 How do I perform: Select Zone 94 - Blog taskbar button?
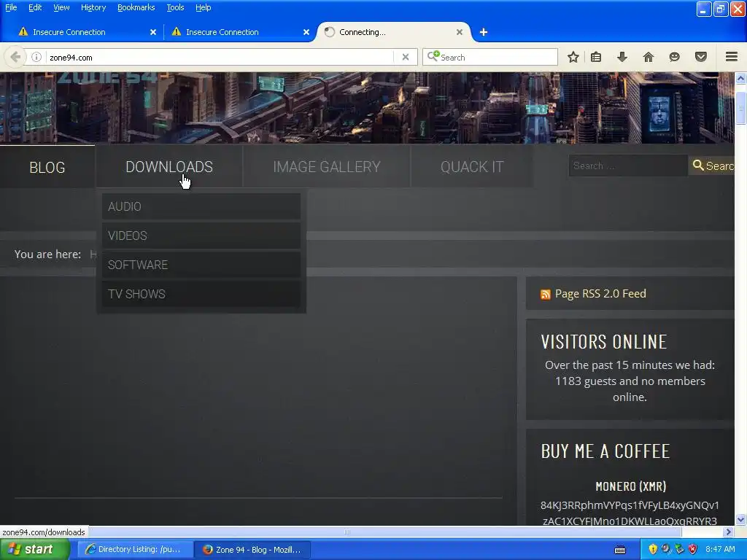pos(252,550)
